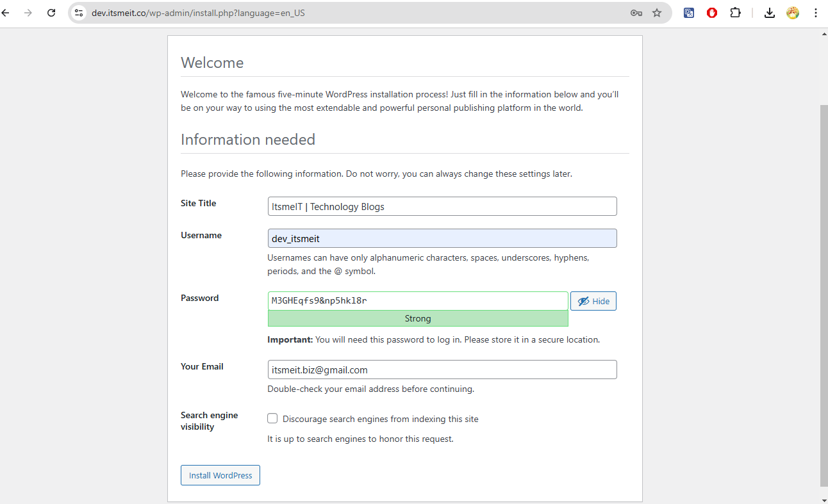Image resolution: width=828 pixels, height=504 pixels.
Task: Click the forward navigation arrow
Action: (x=28, y=12)
